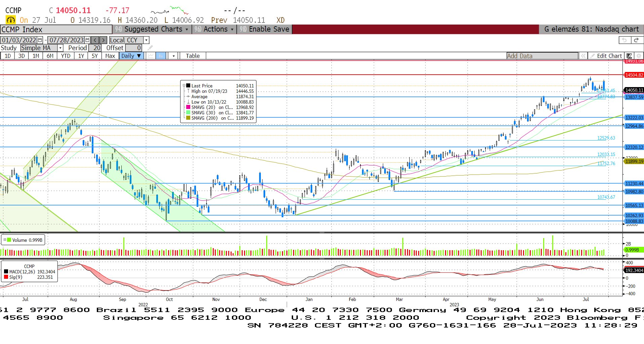Open Actions dropdown menu
The image size is (644, 344).
(x=214, y=29)
